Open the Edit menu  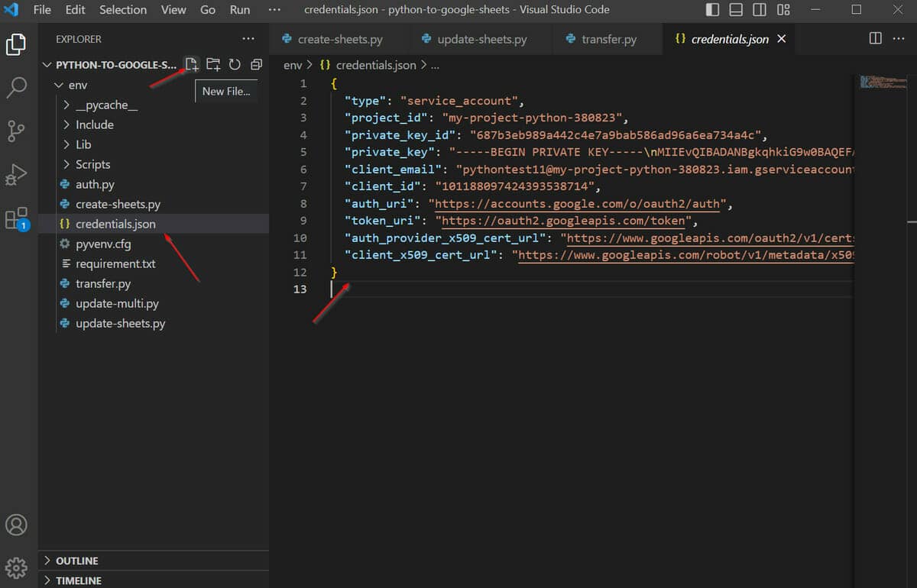[76, 10]
